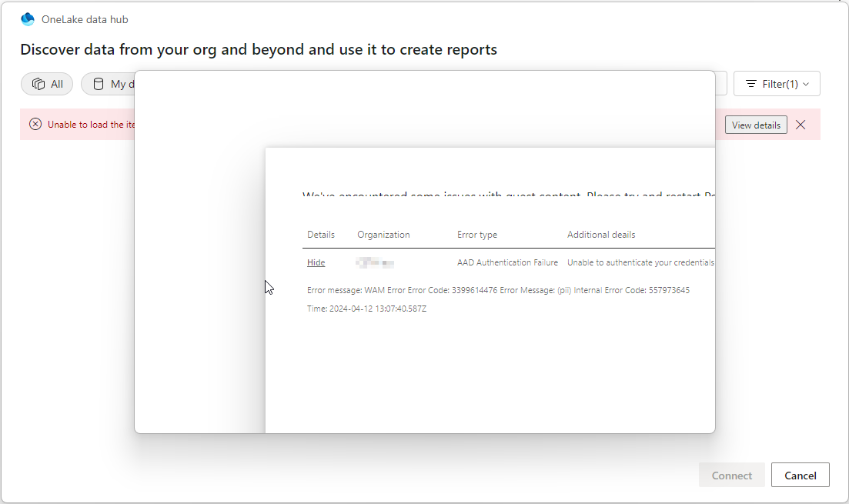Screen dimensions: 849x504
Task: Click the Organization column header
Action: click(383, 235)
